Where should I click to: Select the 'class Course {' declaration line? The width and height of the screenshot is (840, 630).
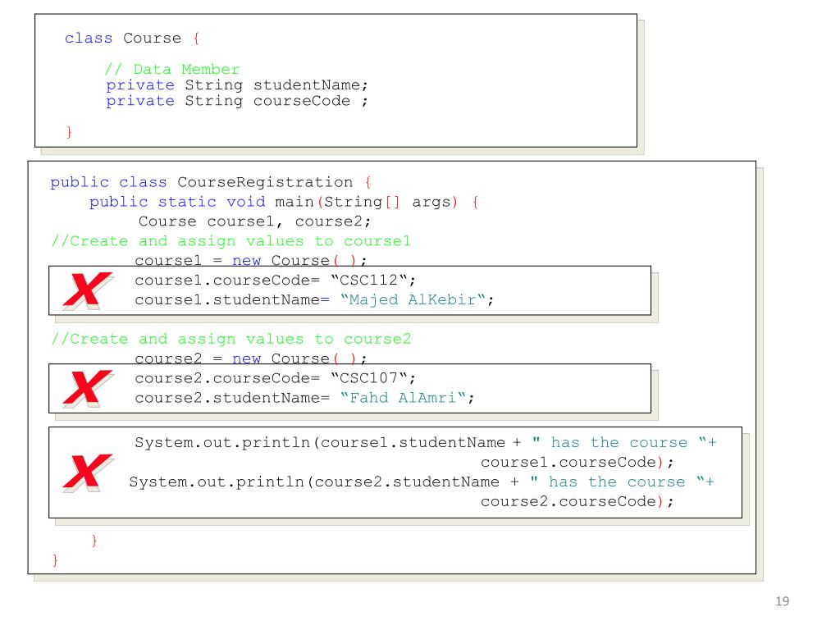pyautogui.click(x=132, y=39)
